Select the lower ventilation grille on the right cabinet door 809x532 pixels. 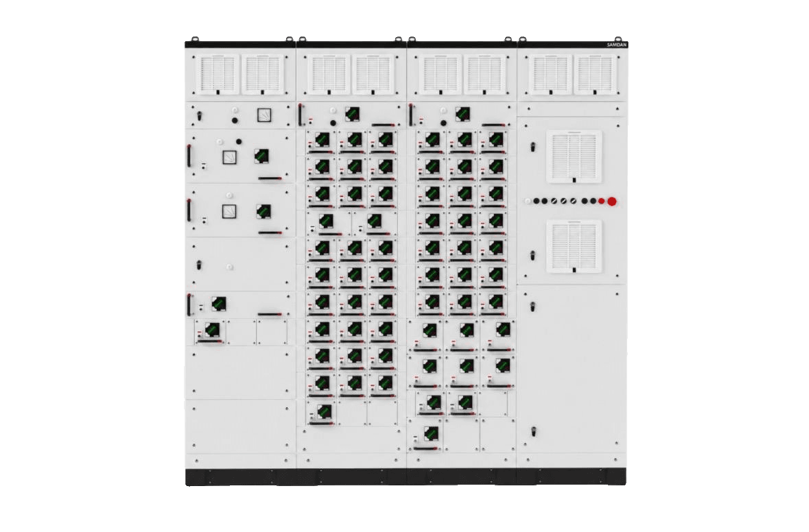(574, 246)
